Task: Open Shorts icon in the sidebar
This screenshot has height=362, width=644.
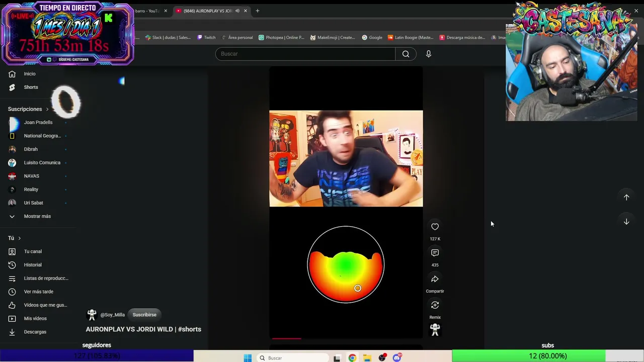Action: 12,87
